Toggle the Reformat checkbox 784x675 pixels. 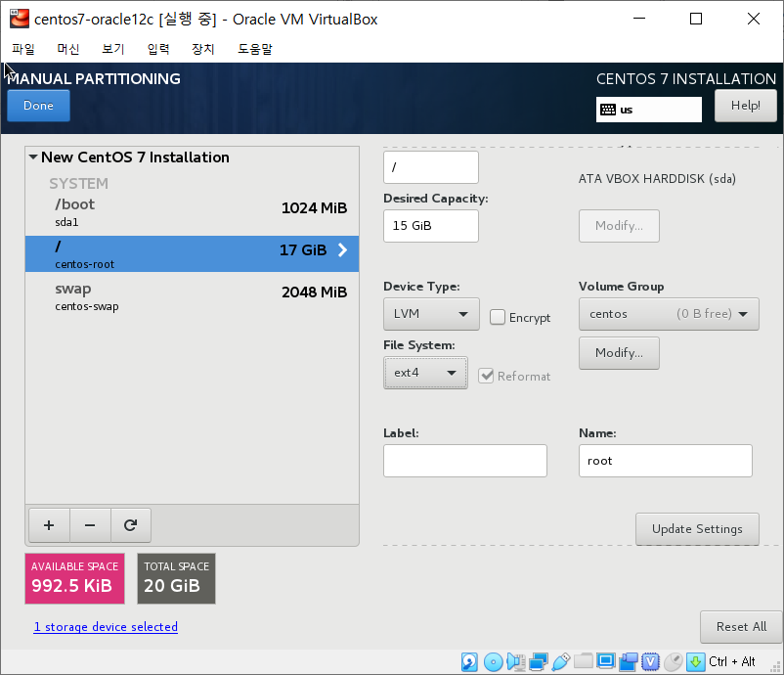486,376
